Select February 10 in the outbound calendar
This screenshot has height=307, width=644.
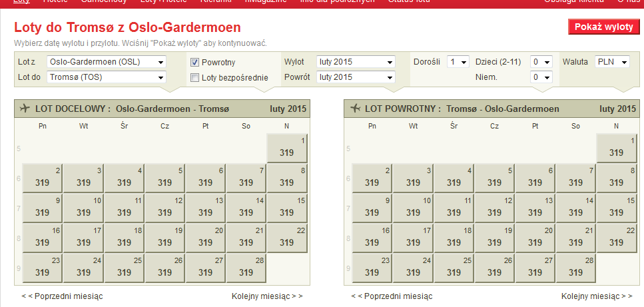83,208
